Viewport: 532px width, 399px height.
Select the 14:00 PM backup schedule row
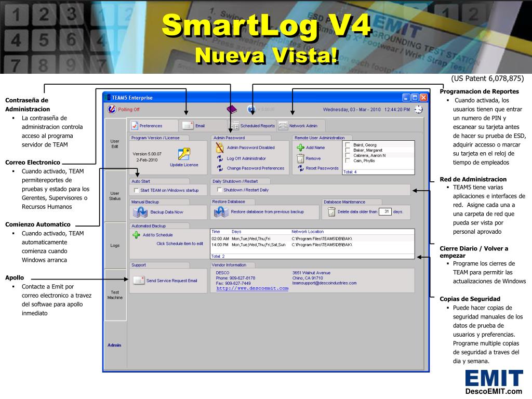point(312,245)
